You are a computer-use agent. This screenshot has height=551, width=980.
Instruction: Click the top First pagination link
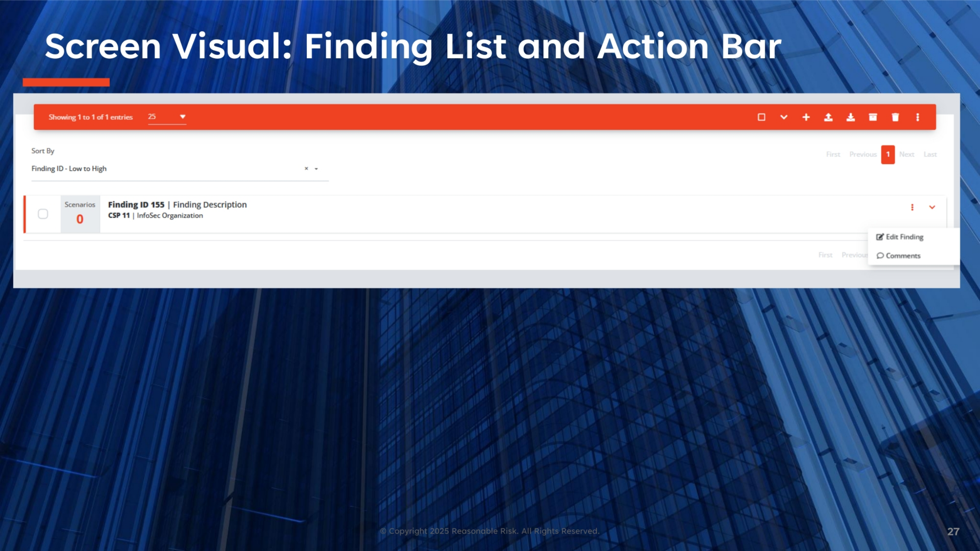point(833,154)
